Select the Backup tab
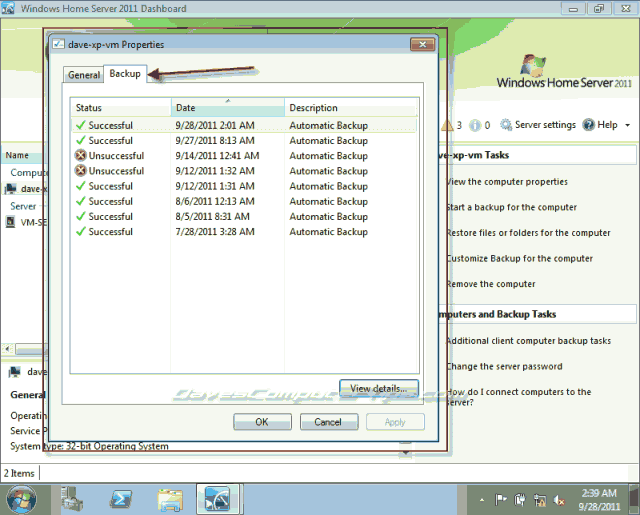 pos(125,74)
